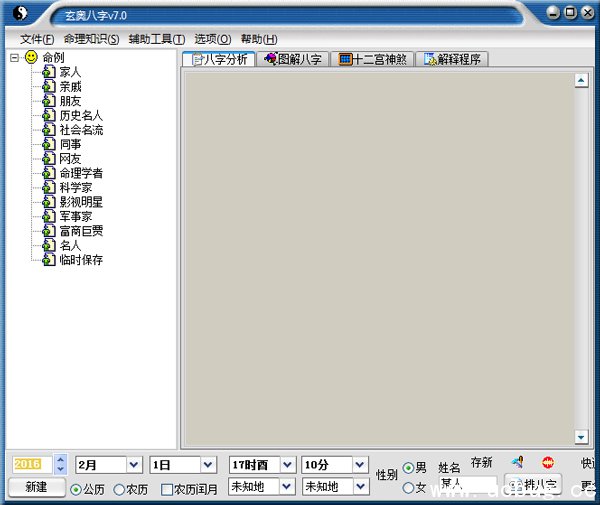Click the 姓名 name input field
Viewport: 600px width, 505px height.
[x=467, y=485]
